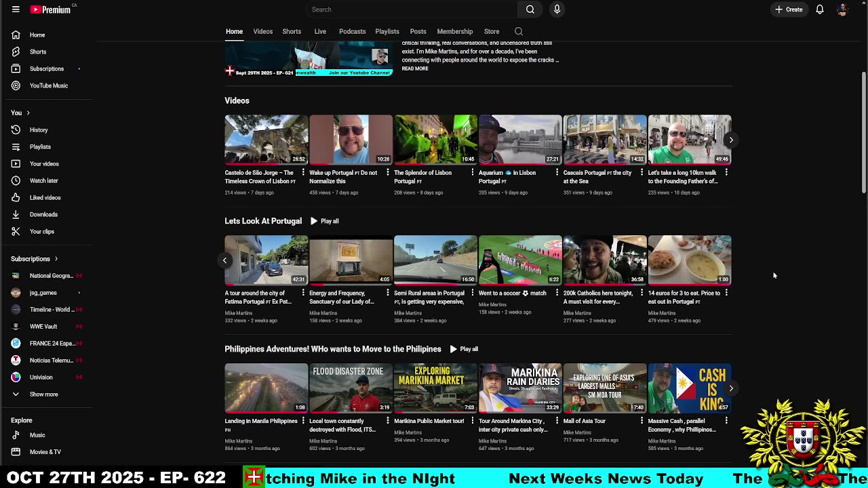Show next videos in Videos row

731,140
